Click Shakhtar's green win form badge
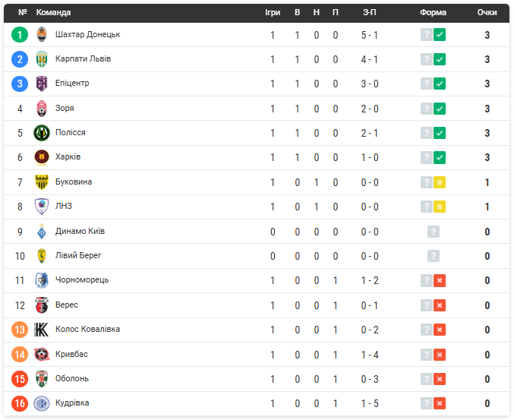 [440, 35]
